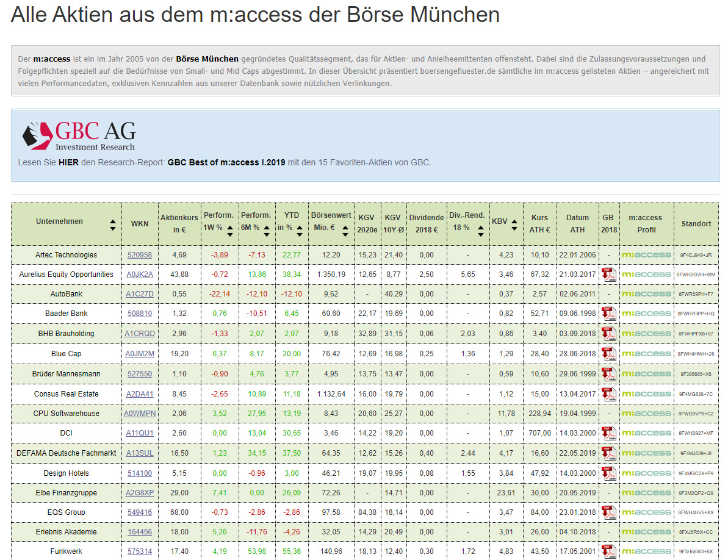Screen dimensions: 728x560
Task: Open m:access profile for Design Hotels
Action: coord(646,473)
